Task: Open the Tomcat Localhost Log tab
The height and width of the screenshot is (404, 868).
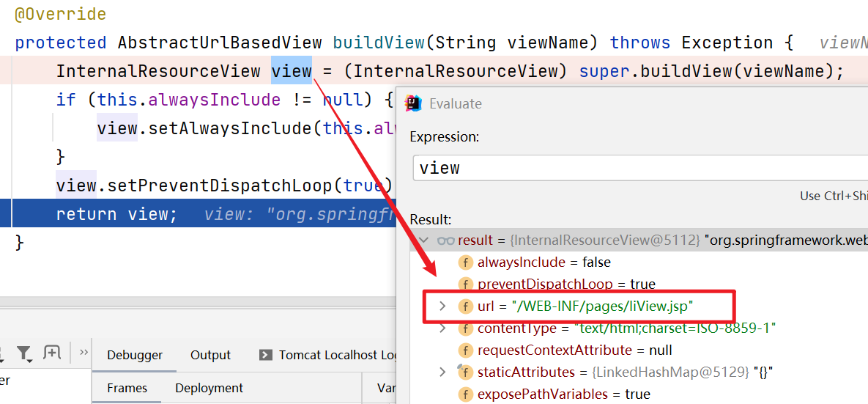Action: (x=337, y=355)
